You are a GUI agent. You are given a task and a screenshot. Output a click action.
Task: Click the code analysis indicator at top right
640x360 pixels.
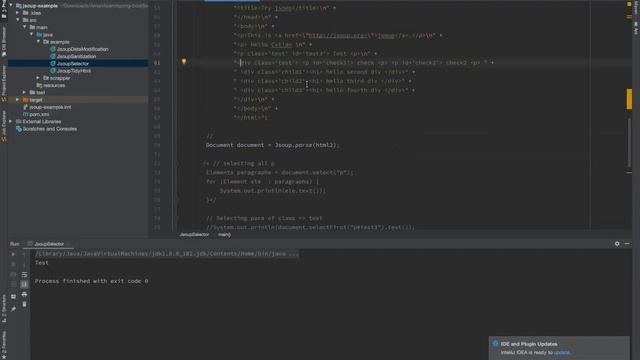click(629, 4)
